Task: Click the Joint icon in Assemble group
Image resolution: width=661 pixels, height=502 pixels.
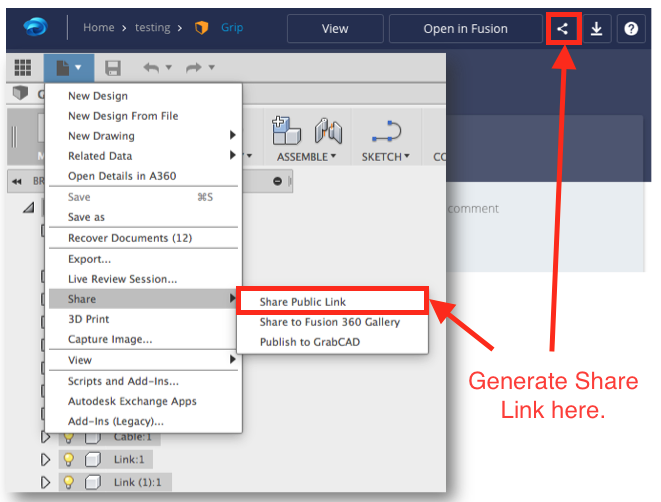Action: pos(328,131)
